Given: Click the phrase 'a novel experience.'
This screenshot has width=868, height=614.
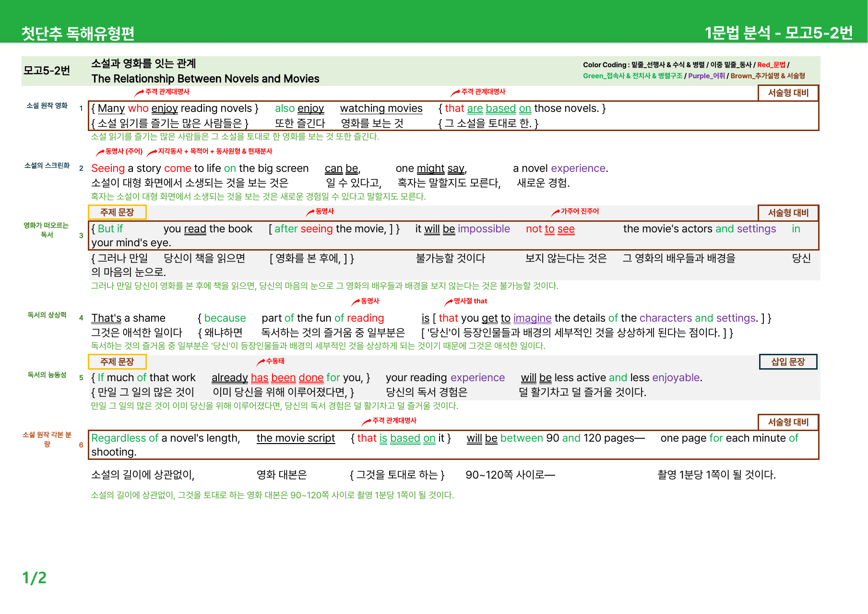Looking at the screenshot, I should pyautogui.click(x=560, y=169).
